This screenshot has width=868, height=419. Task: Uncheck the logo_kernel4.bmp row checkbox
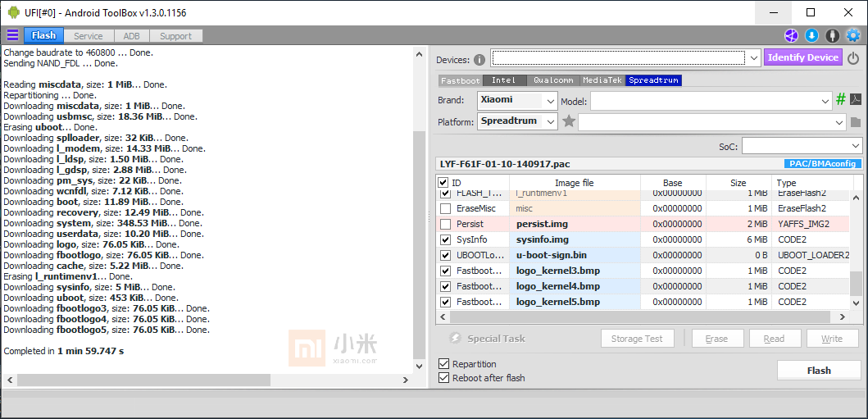coord(445,286)
